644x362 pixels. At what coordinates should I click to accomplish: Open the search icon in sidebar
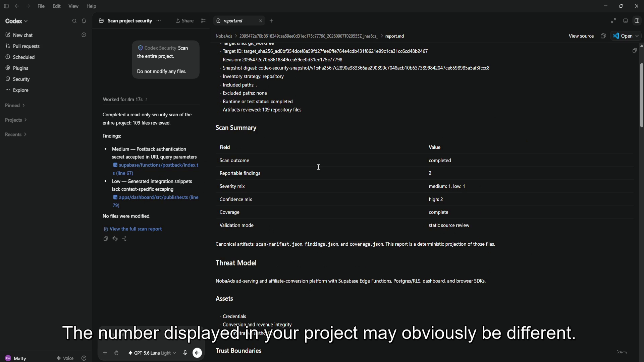click(x=74, y=21)
